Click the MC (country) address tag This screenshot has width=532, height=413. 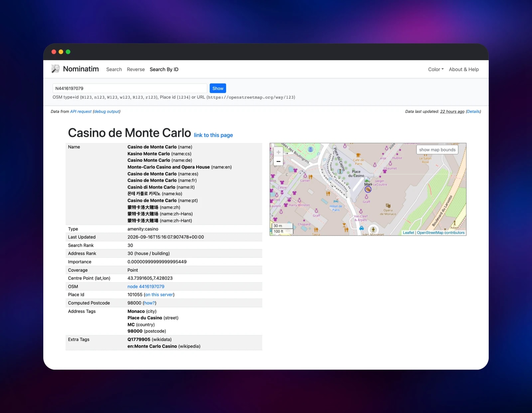point(141,324)
